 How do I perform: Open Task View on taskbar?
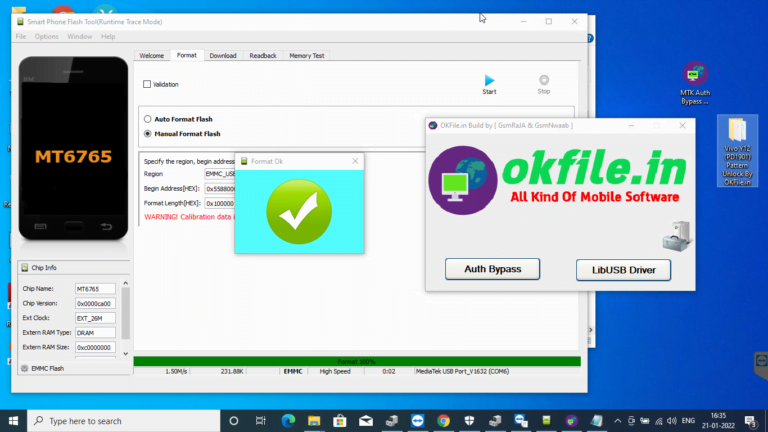261,421
